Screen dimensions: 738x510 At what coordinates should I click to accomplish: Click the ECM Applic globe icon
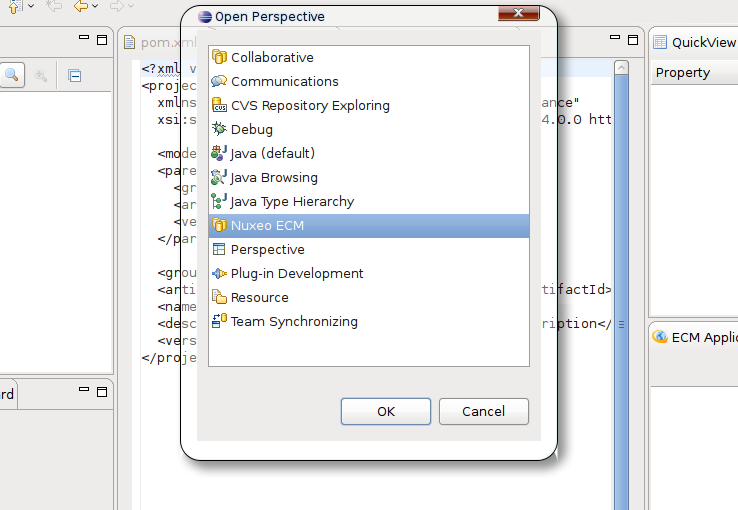pos(660,336)
